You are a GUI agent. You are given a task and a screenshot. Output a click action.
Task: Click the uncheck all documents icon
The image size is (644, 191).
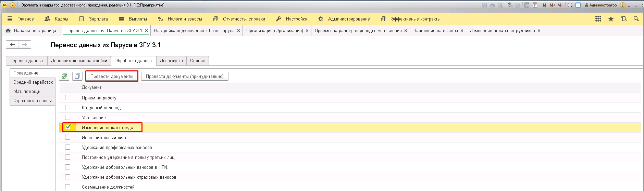(77, 76)
